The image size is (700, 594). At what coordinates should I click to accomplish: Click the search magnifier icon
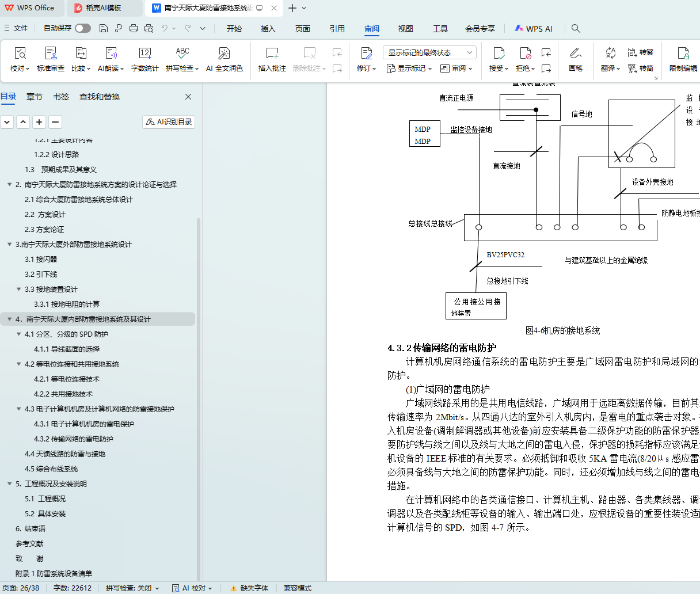(x=576, y=28)
